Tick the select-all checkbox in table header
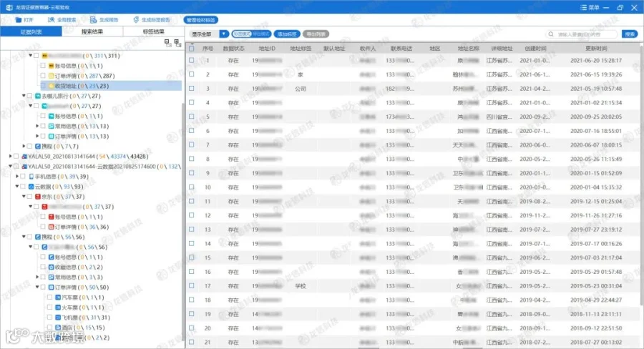 point(191,49)
